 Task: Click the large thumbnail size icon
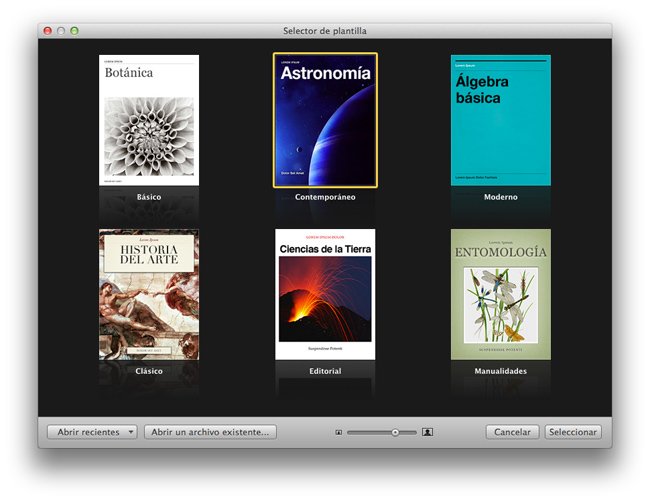(x=428, y=432)
